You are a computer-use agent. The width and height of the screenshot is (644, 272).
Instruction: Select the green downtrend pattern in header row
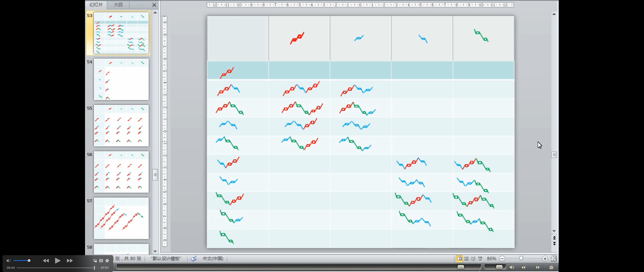coord(481,35)
